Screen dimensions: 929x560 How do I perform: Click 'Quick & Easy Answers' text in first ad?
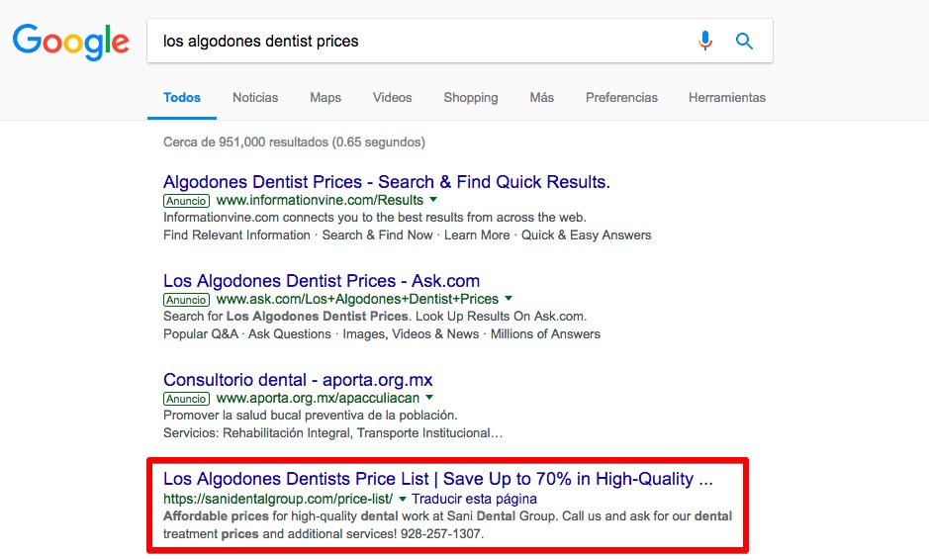tap(586, 235)
